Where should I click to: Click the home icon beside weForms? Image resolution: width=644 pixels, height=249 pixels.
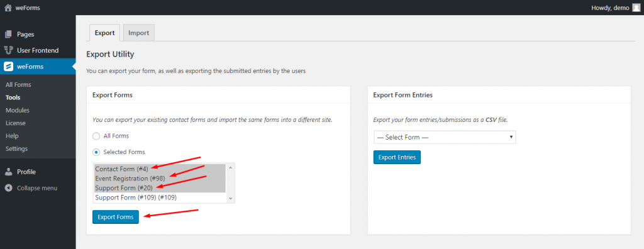coord(8,8)
